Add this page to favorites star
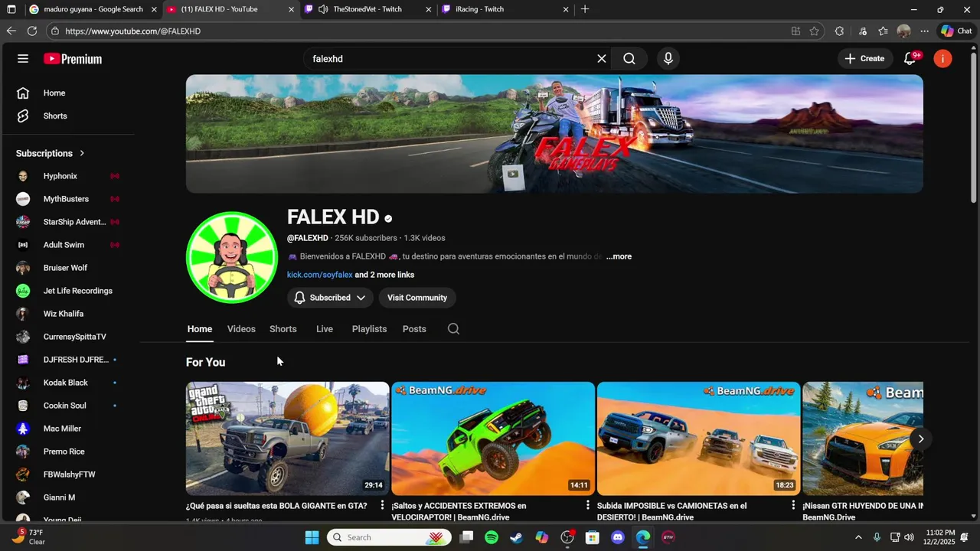980x551 pixels. pyautogui.click(x=814, y=31)
